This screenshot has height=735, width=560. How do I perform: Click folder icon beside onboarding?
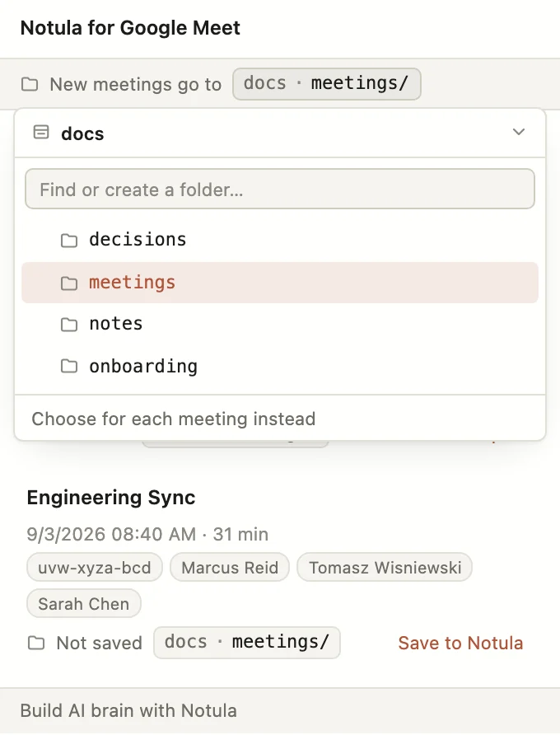pos(69,366)
